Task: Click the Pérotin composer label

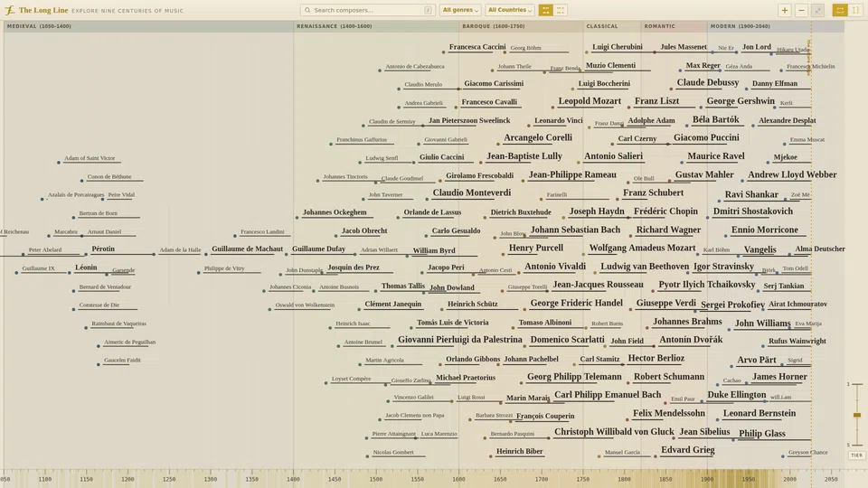Action: [x=103, y=249]
